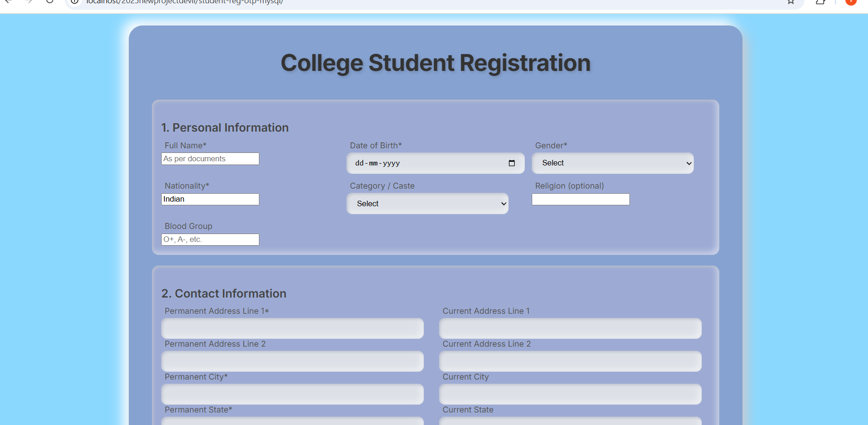Click the browser back navigation arrow
868x425 pixels.
[9, 3]
